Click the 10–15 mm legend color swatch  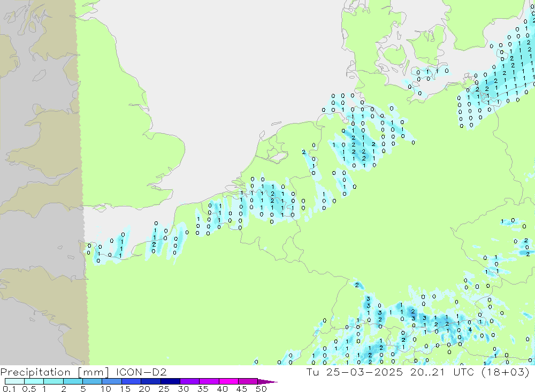point(112,381)
